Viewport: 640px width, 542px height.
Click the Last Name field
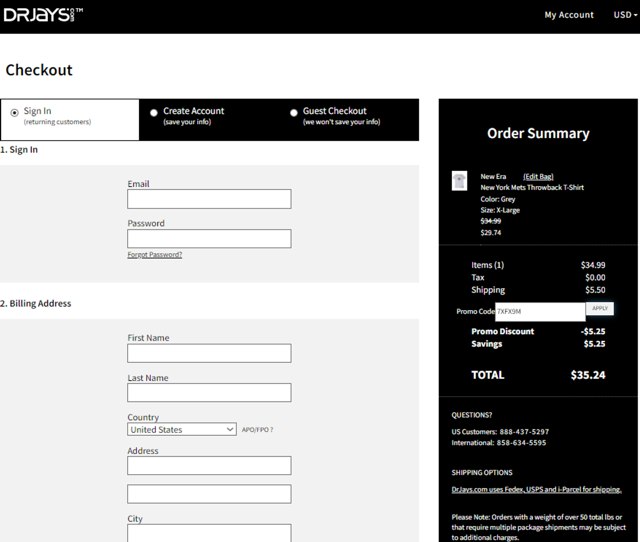point(209,393)
